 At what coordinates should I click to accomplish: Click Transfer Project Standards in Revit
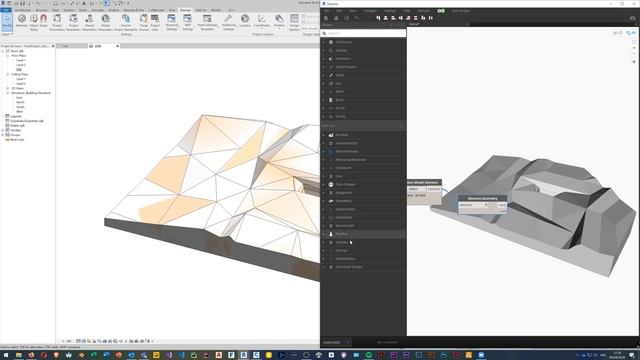click(x=126, y=22)
